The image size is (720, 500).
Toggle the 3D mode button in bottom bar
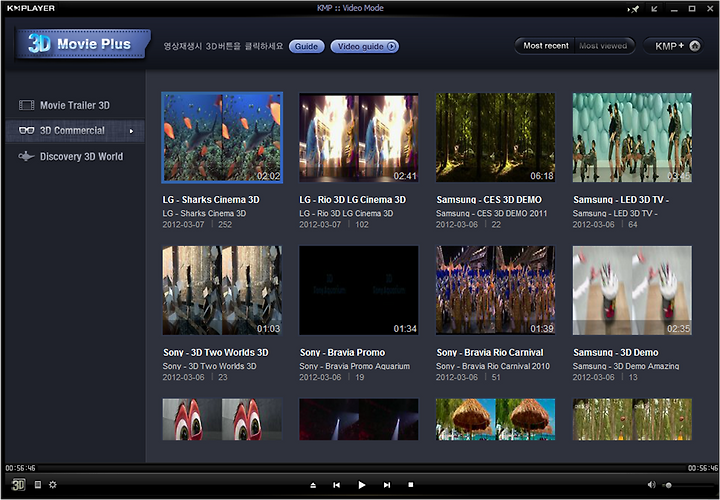(18, 484)
